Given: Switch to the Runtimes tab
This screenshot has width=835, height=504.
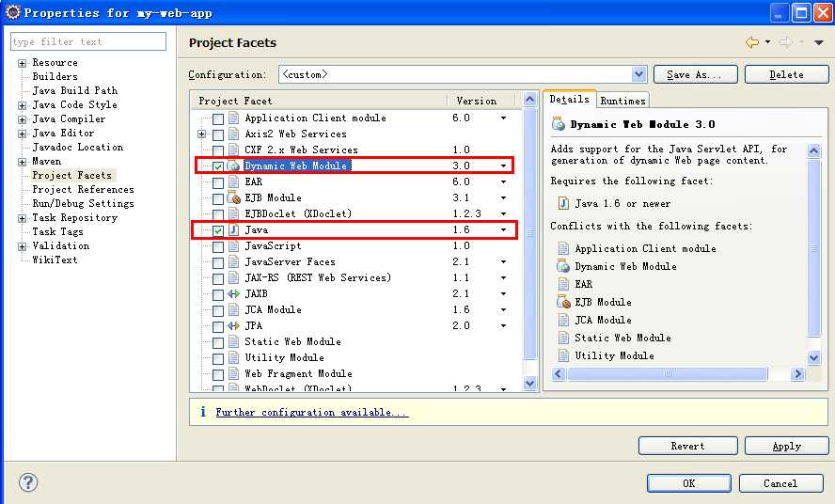Looking at the screenshot, I should (622, 101).
